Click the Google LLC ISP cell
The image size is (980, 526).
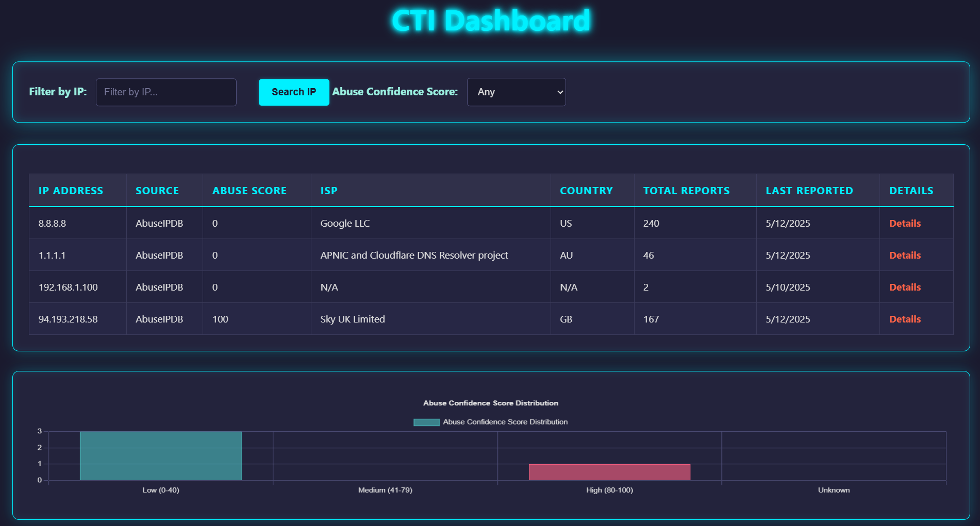(430, 223)
